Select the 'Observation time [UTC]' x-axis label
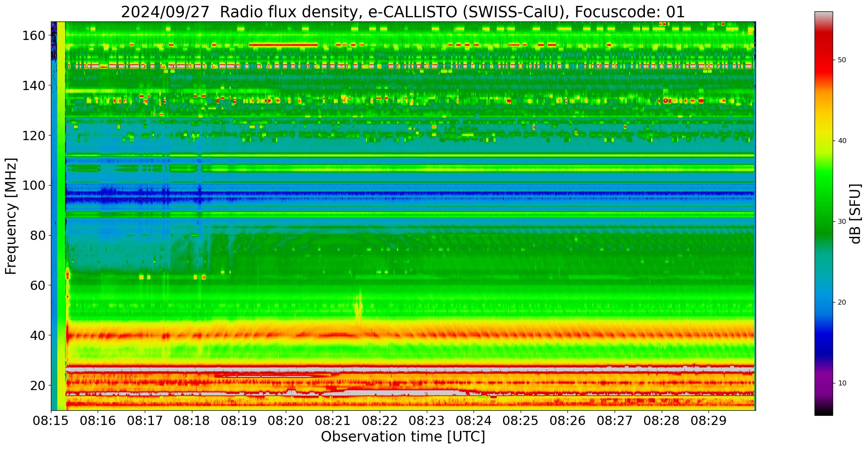 pyautogui.click(x=403, y=436)
